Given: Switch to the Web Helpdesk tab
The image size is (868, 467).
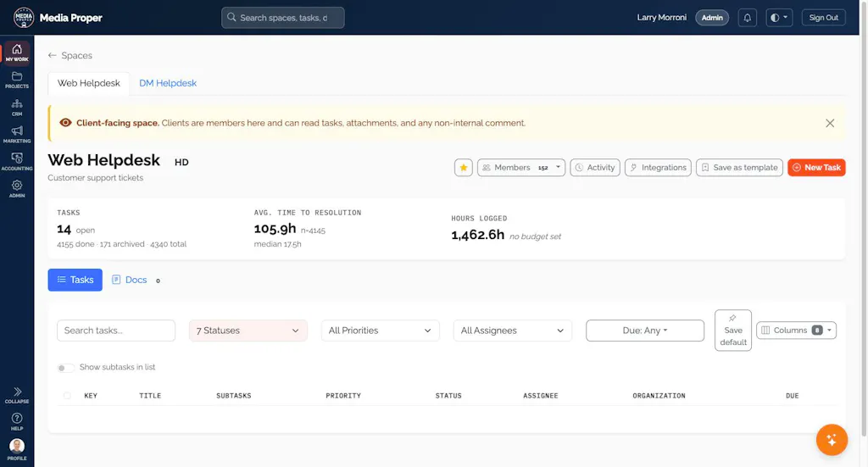Looking at the screenshot, I should [88, 83].
